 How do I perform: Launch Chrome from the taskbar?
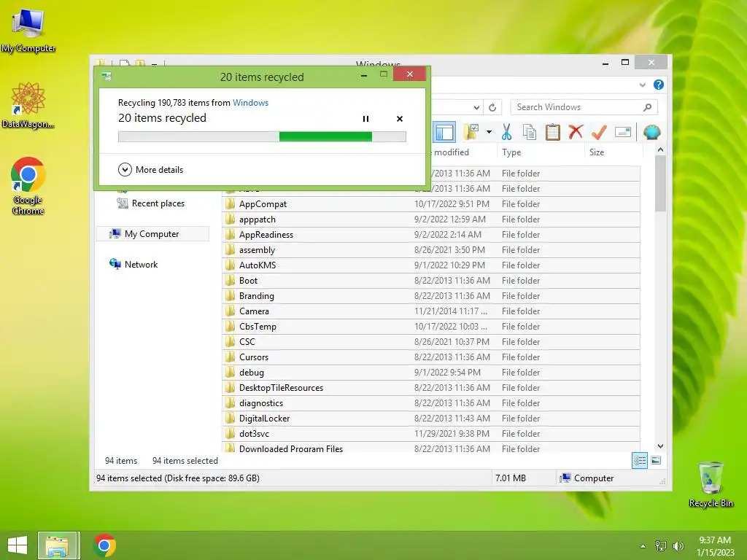[104, 545]
